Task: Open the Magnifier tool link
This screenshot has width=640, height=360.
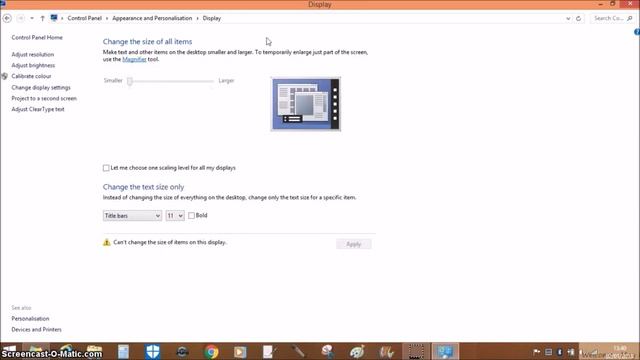Action: 134,60
